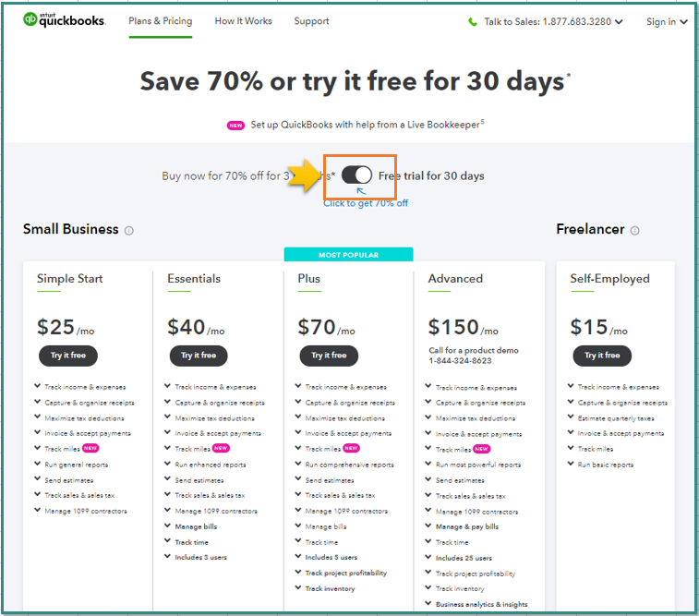Click the Most Popular banner

pos(349,255)
